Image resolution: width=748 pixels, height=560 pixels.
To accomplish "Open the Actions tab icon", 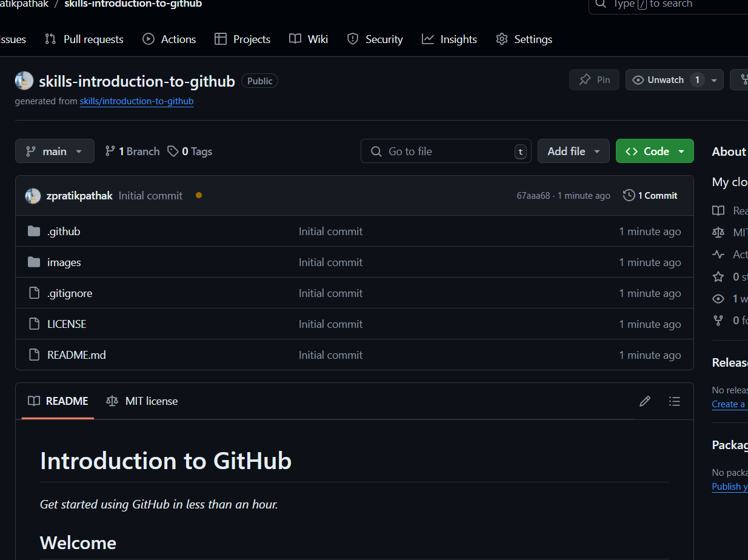I will [x=147, y=39].
